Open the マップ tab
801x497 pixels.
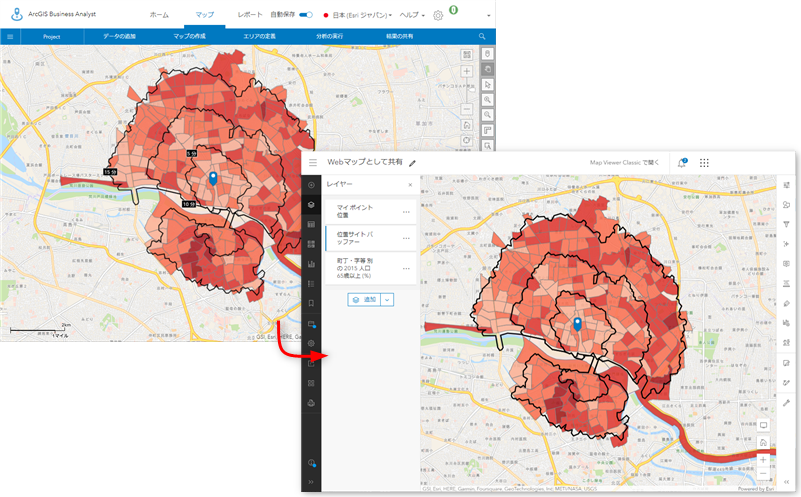click(x=204, y=16)
